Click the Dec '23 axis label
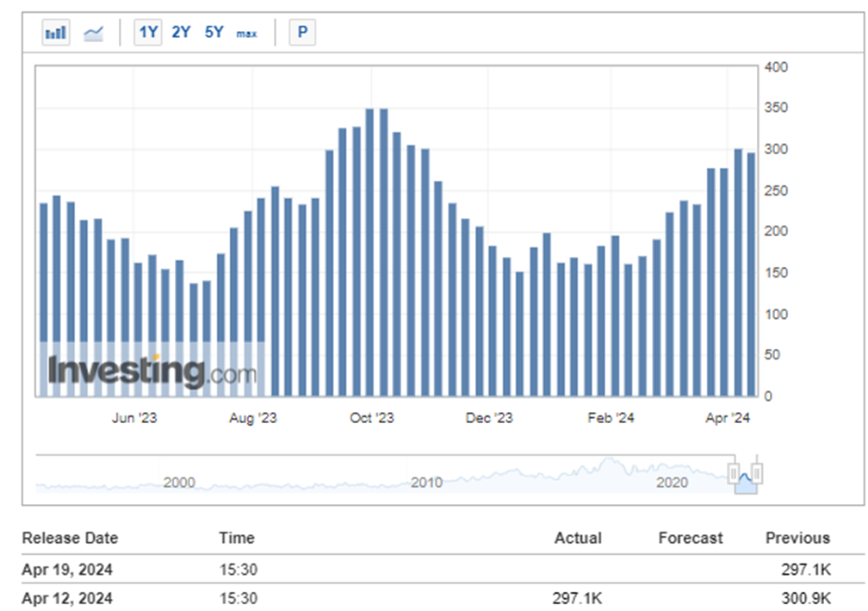The image size is (868, 611). pyautogui.click(x=489, y=418)
